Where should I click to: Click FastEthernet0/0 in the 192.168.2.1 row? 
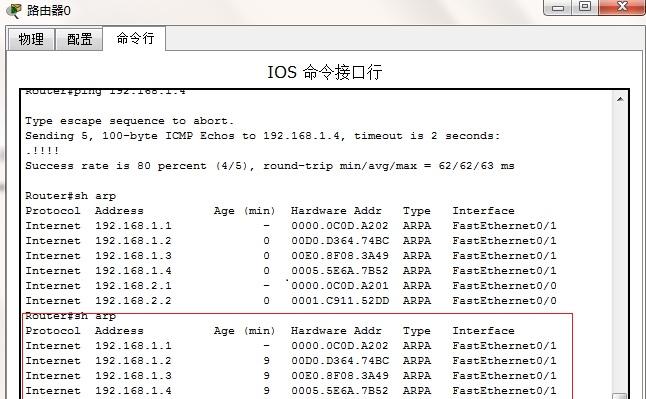(x=504, y=286)
